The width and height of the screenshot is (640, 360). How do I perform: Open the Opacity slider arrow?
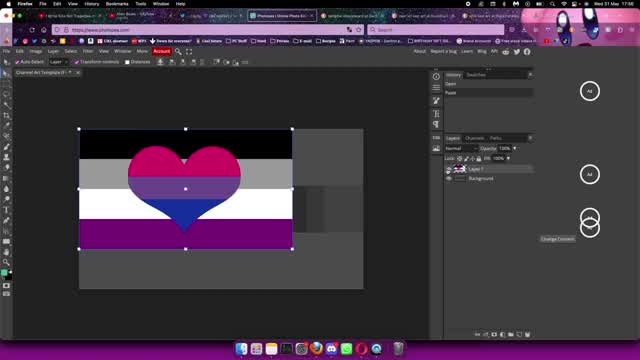(515, 149)
